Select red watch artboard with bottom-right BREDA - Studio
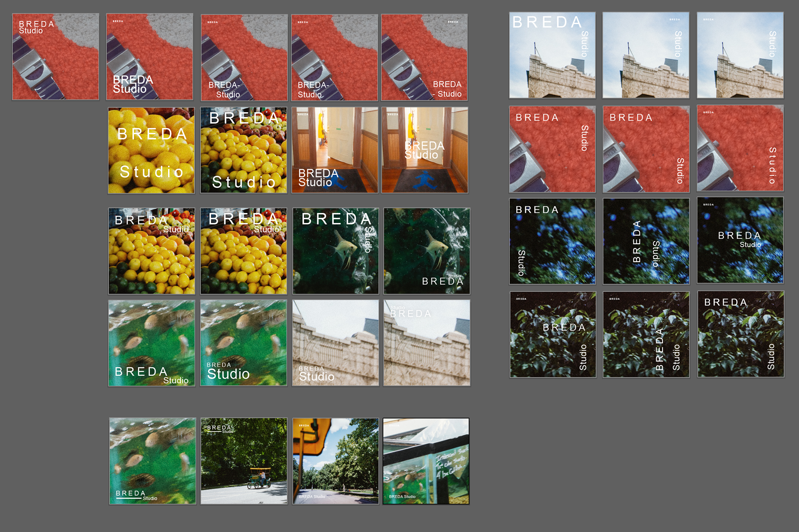Viewport: 799px width, 532px height. (424, 57)
